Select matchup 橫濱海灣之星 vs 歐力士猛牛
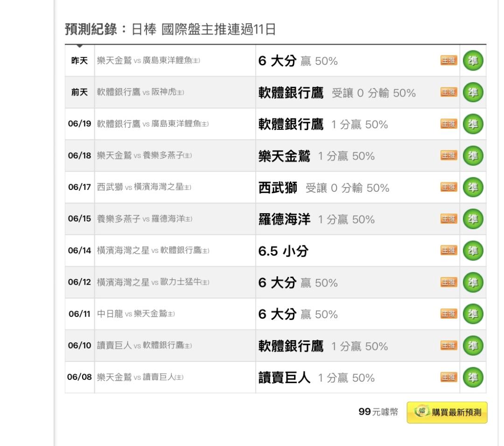 153,282
